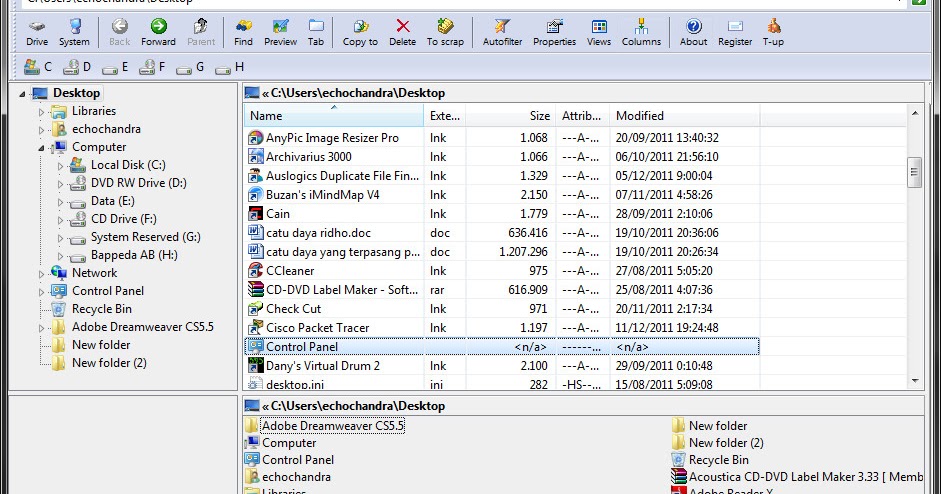
Task: Open file Properties from toolbar
Action: [555, 32]
